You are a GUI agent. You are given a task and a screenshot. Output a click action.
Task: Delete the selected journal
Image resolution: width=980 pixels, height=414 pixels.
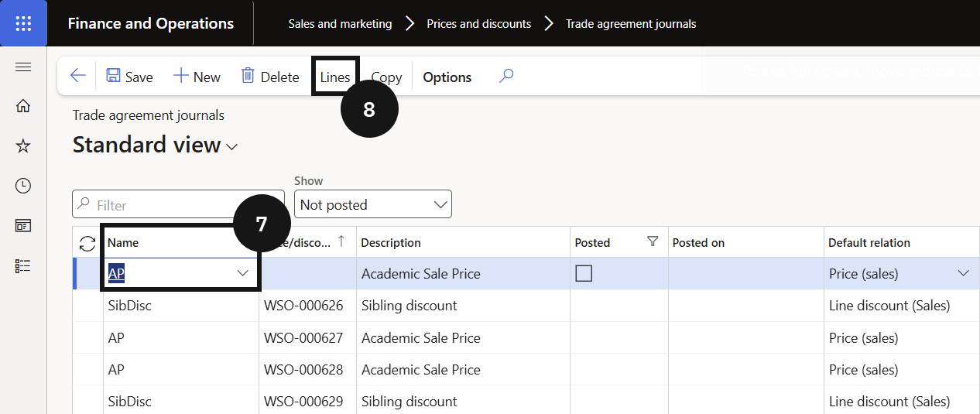[270, 77]
